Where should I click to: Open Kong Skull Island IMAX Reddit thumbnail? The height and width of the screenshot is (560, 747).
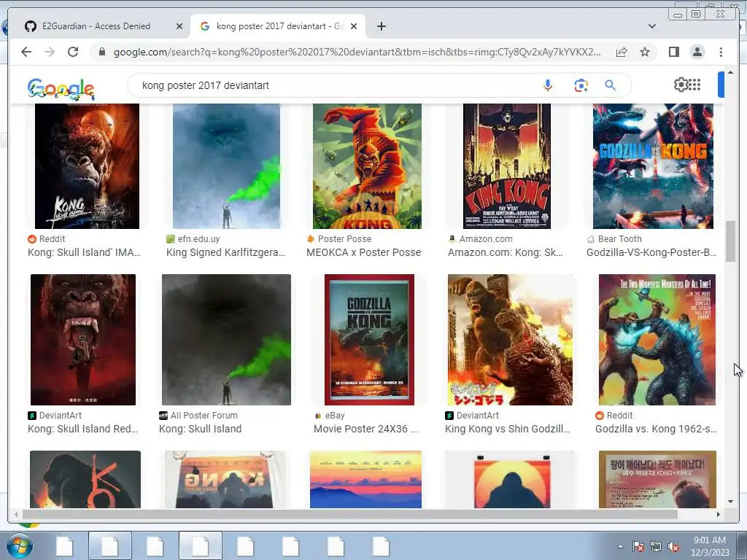(88, 166)
